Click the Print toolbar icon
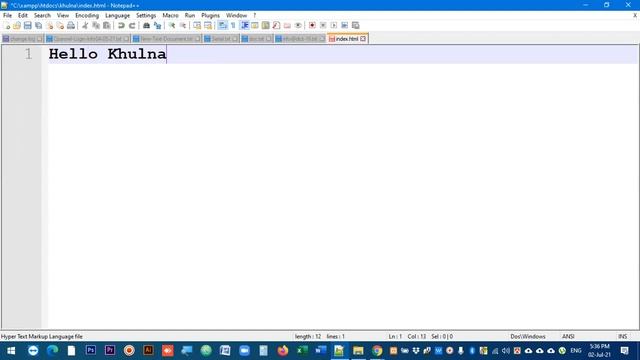The width and height of the screenshot is (640, 360). pyautogui.click(x=71, y=26)
